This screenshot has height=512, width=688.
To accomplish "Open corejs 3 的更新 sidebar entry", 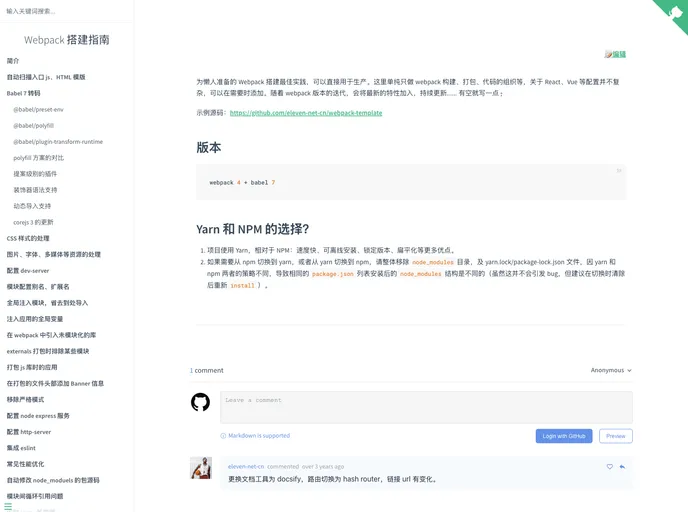I will click(33, 222).
